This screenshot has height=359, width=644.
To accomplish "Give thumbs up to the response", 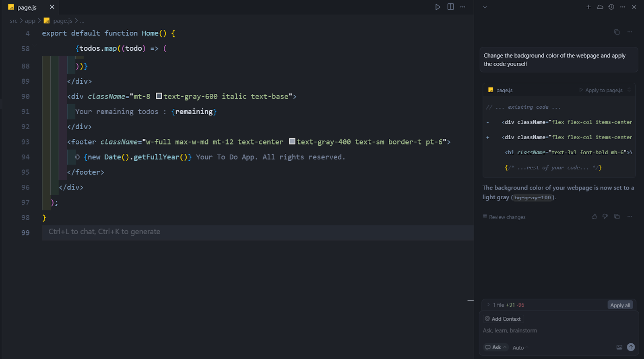I will (594, 217).
